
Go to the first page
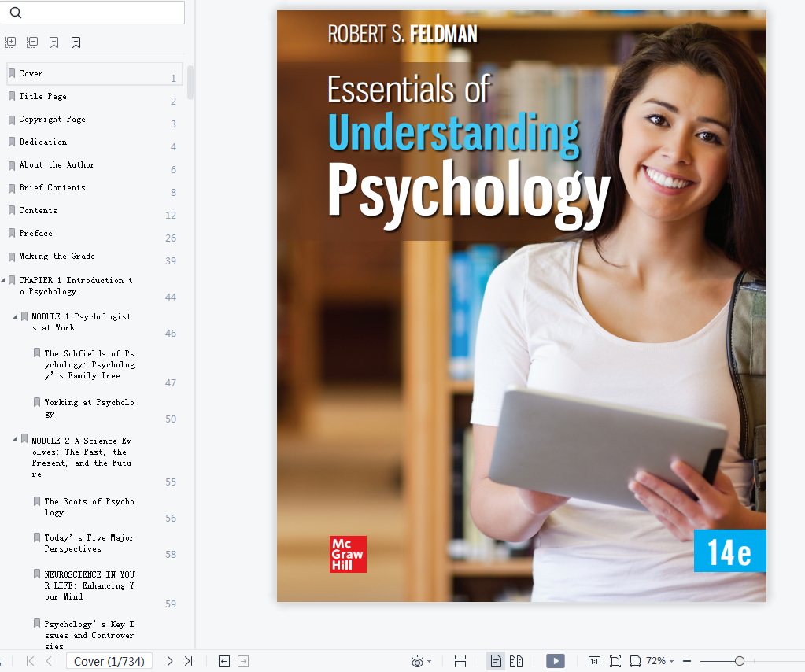(30, 661)
